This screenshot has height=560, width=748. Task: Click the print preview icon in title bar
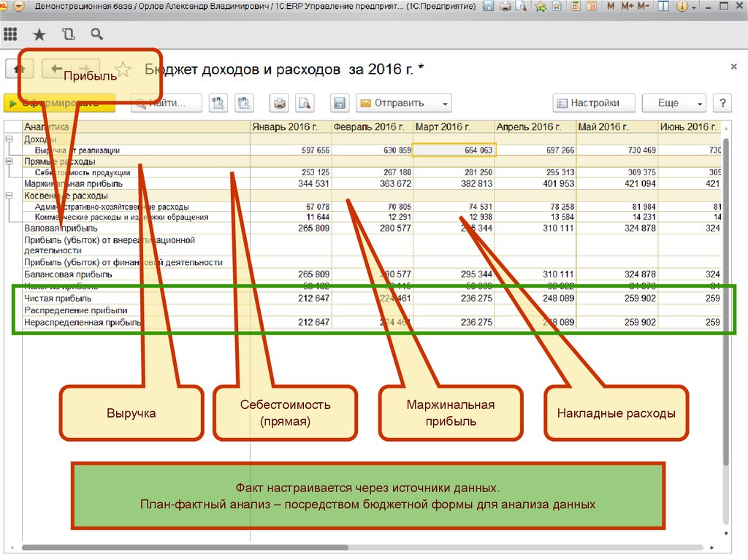tap(521, 6)
